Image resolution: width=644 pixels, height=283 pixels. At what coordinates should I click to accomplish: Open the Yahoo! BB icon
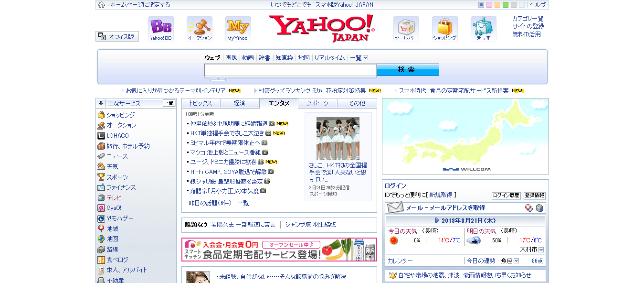[161, 29]
